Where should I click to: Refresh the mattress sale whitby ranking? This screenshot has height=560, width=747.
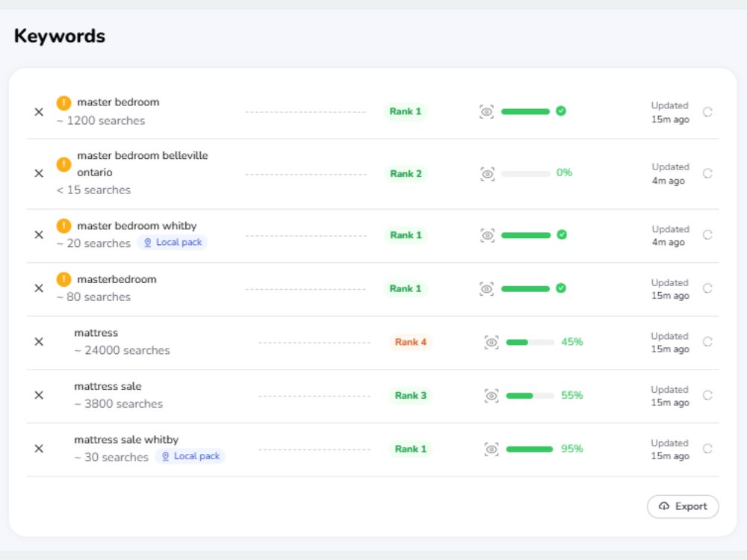[707, 449]
